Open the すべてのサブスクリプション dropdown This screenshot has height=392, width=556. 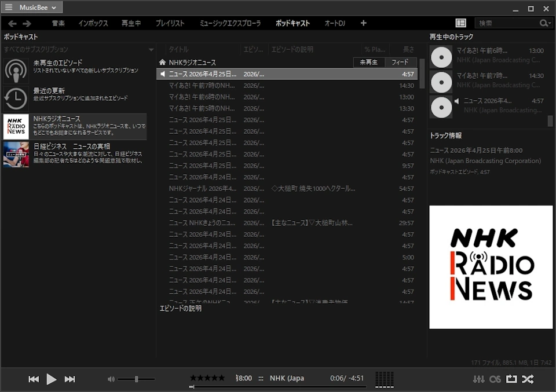[152, 49]
